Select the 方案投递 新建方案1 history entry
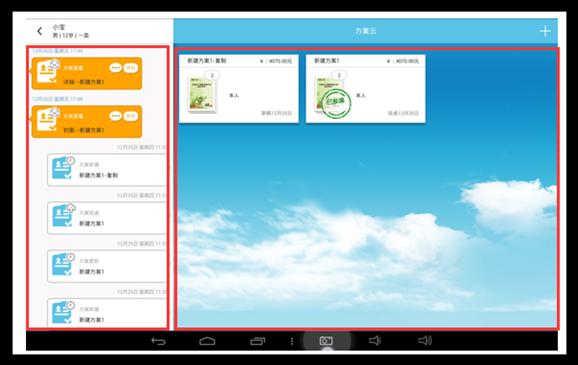 107,218
